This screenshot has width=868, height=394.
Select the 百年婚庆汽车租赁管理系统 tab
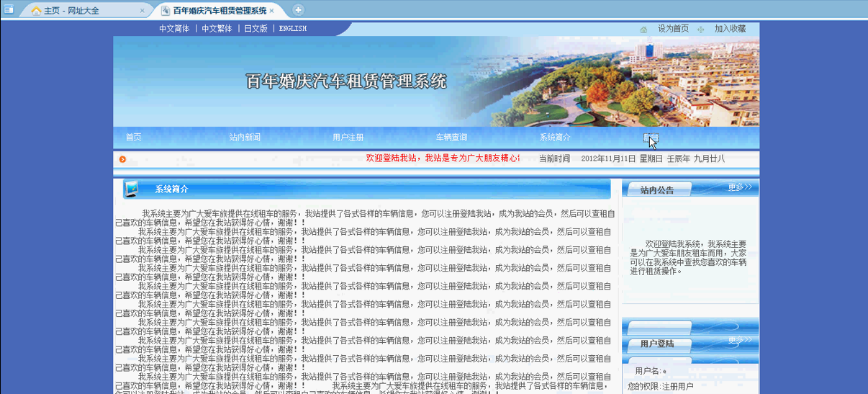click(218, 10)
